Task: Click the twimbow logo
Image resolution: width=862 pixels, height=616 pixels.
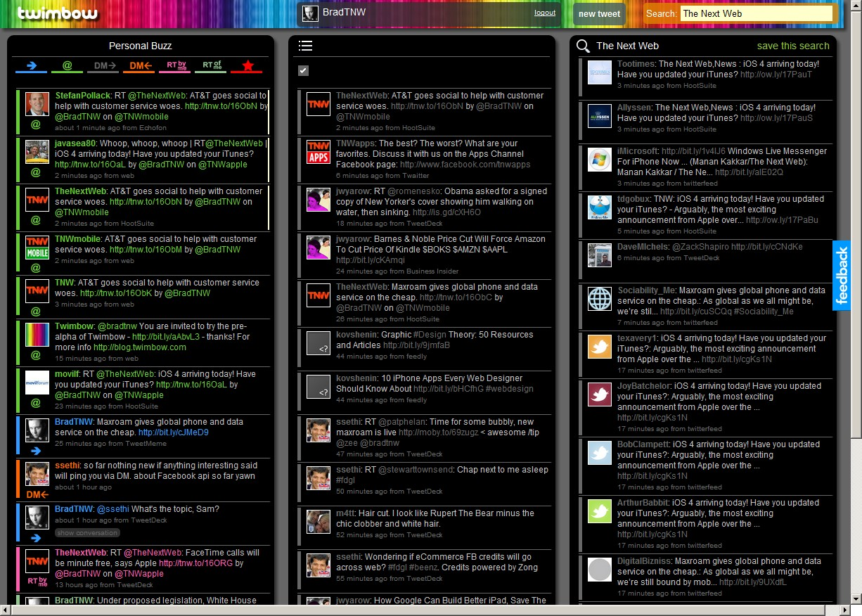Action: (56, 13)
